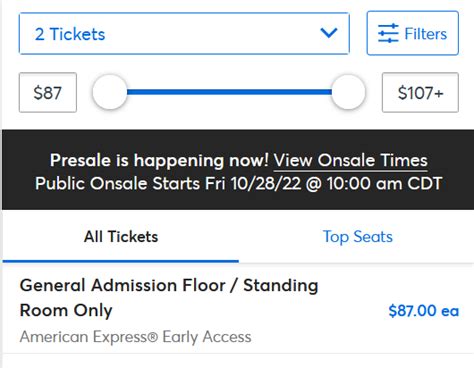Select General Admission Floor ticket listing
Image resolution: width=474 pixels, height=368 pixels.
point(238,310)
